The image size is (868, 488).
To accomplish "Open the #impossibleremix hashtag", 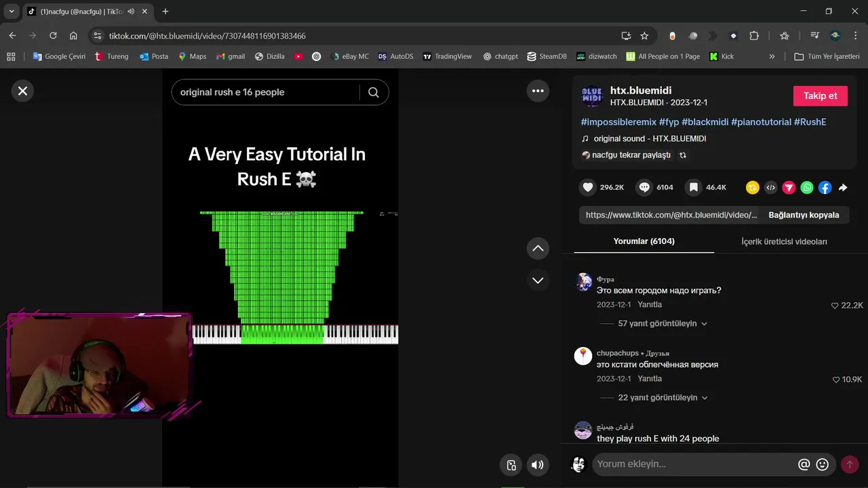I will tap(618, 122).
